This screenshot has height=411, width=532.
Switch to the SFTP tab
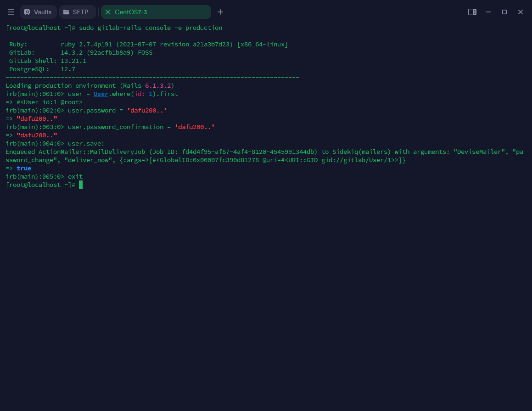(78, 12)
